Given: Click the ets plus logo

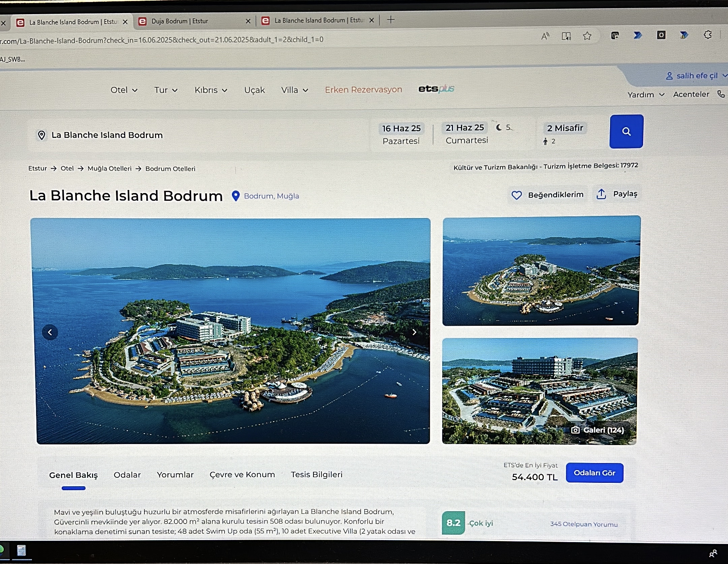Looking at the screenshot, I should click(x=436, y=89).
